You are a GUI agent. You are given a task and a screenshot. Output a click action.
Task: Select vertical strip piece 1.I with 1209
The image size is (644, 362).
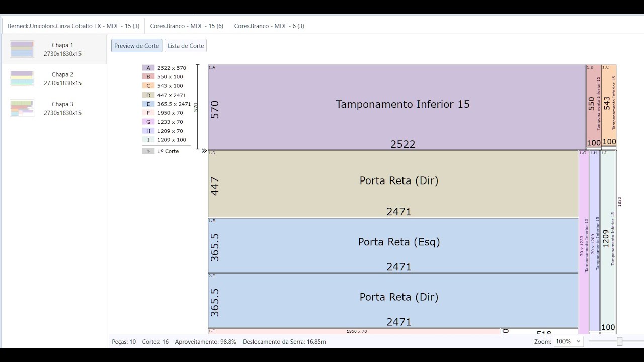tap(608, 240)
